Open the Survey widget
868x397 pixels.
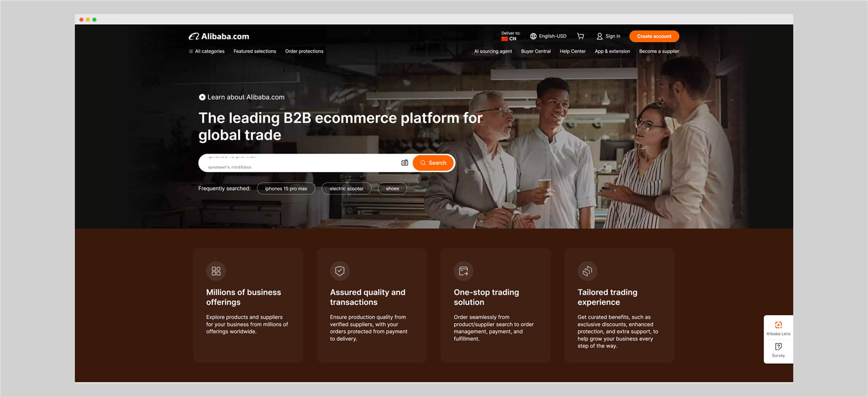(778, 350)
